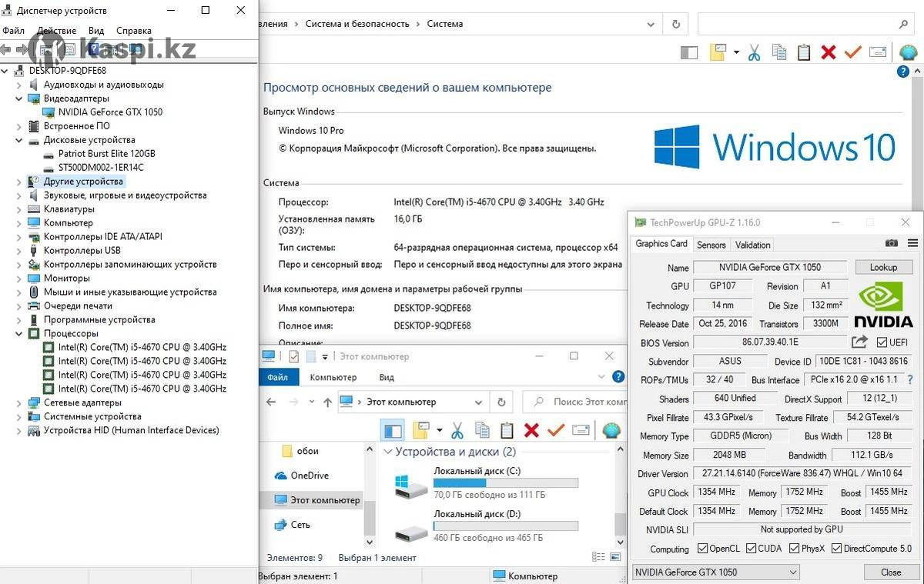Click the shell icon in the System window toolbar
Screen dimensions: 924x584
point(909,52)
